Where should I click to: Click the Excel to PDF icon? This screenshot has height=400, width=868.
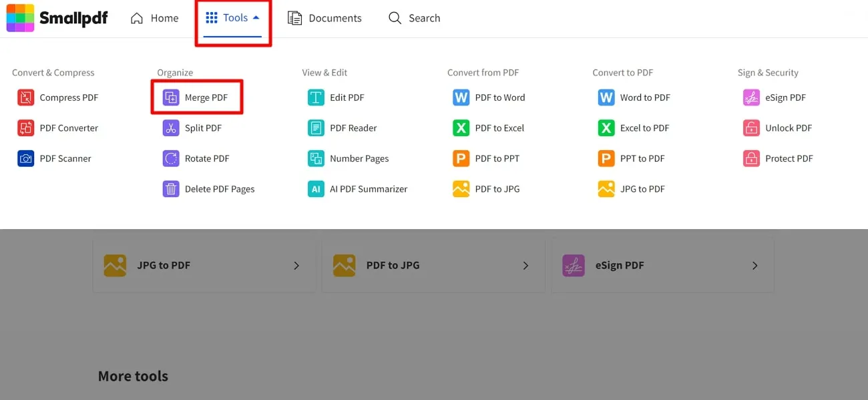(606, 128)
